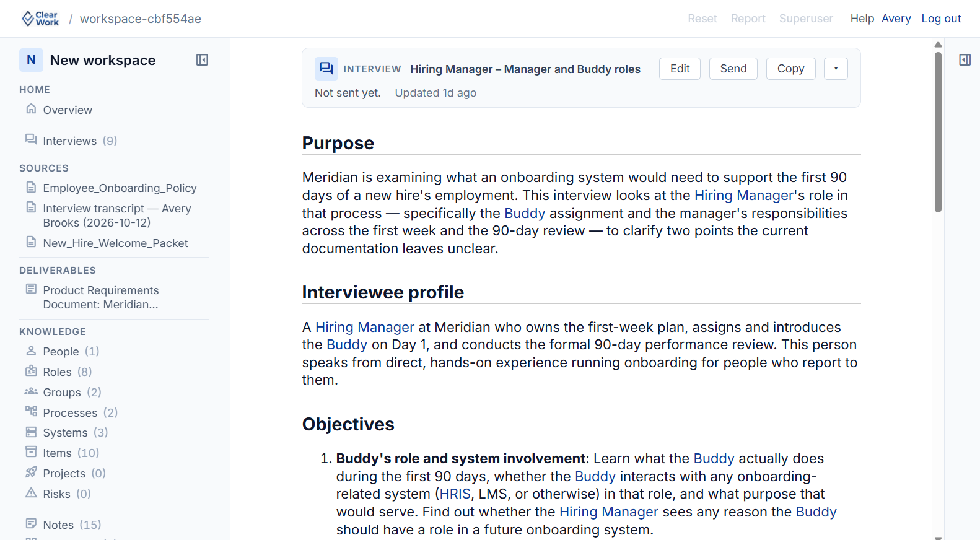Open the Items (10) section
Screen dimensions: 980x540
71,453
